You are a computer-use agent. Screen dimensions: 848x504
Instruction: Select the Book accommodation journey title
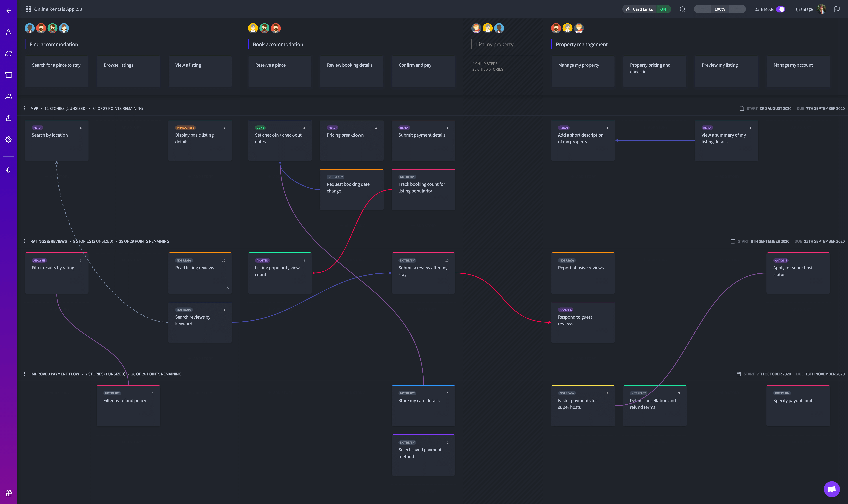(x=278, y=45)
